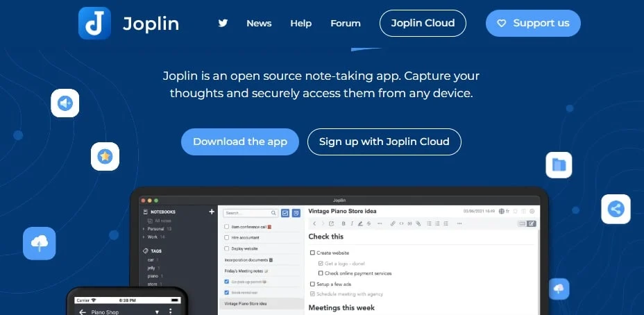Select the 'car' tag in sidebar
Image resolution: width=644 pixels, height=315 pixels.
tap(151, 259)
